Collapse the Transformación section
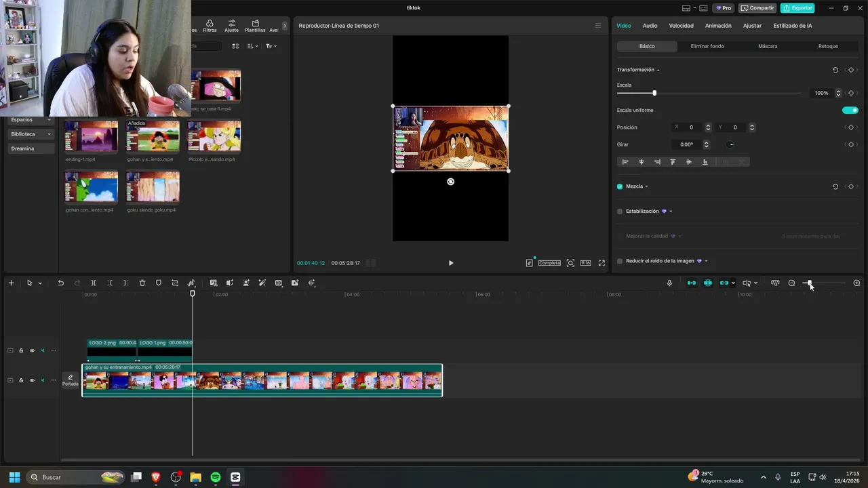The width and height of the screenshot is (868, 488). 658,70
